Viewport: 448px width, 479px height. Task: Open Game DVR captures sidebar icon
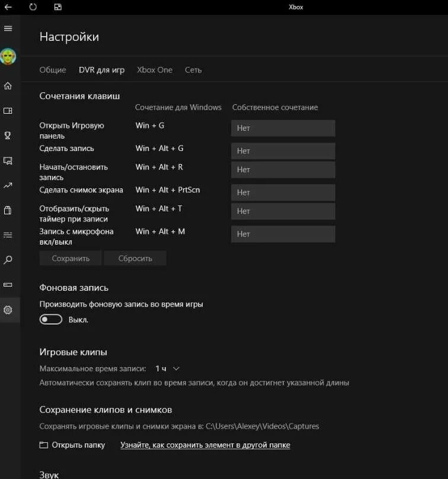point(8,160)
